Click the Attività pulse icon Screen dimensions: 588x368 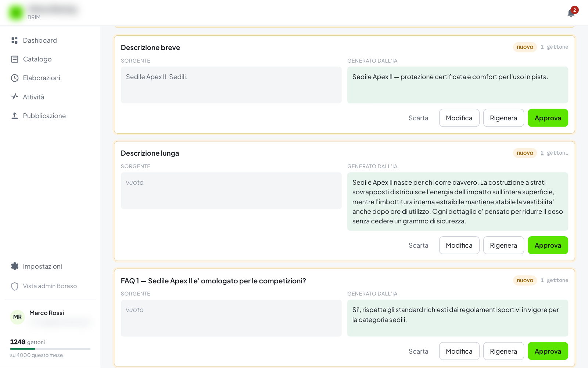[15, 97]
